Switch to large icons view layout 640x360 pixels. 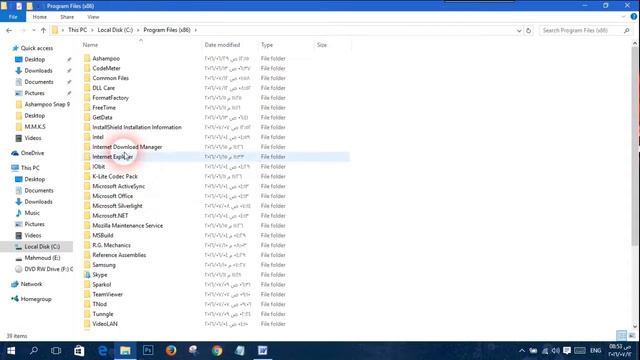pos(632,336)
